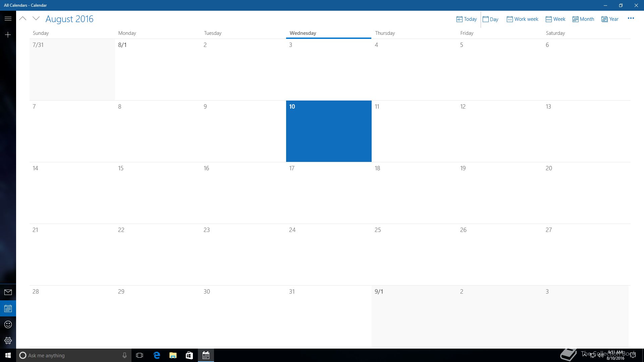Open Settings gear in the sidebar
The width and height of the screenshot is (644, 362).
tap(8, 341)
